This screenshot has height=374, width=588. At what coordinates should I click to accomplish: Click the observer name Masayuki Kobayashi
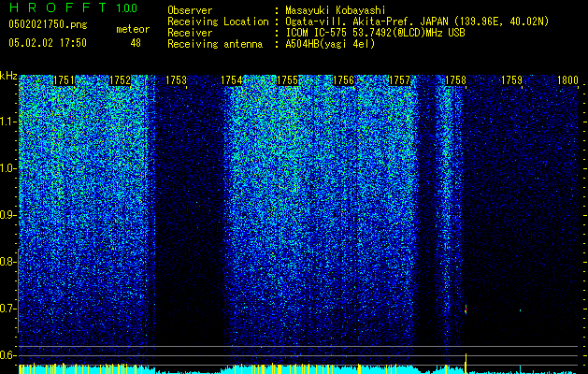click(x=336, y=10)
